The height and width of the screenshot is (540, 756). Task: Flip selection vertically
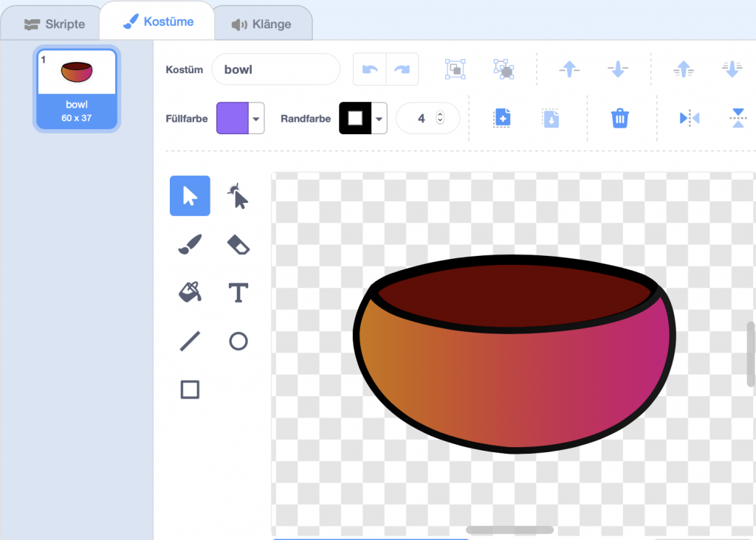(x=738, y=118)
